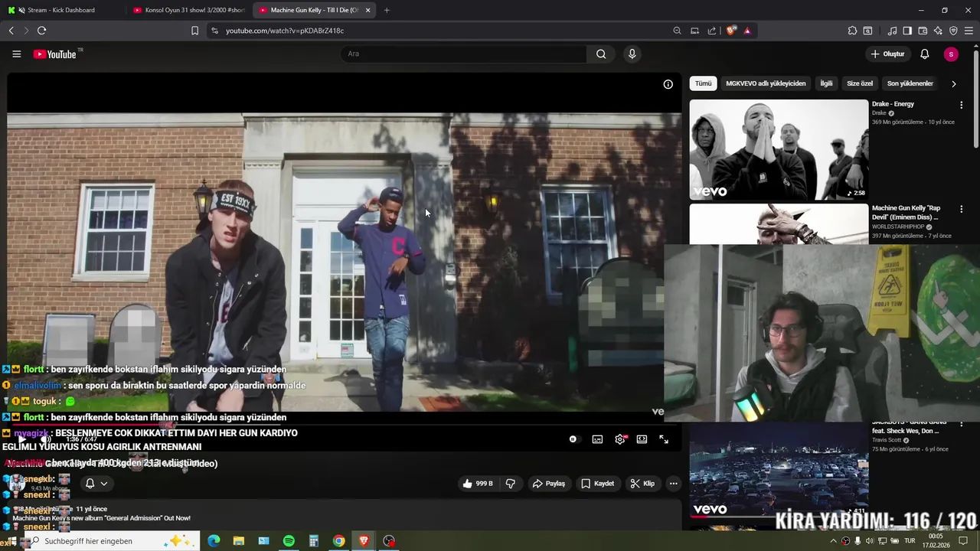Open options menu for Drake - Energy

point(962,105)
